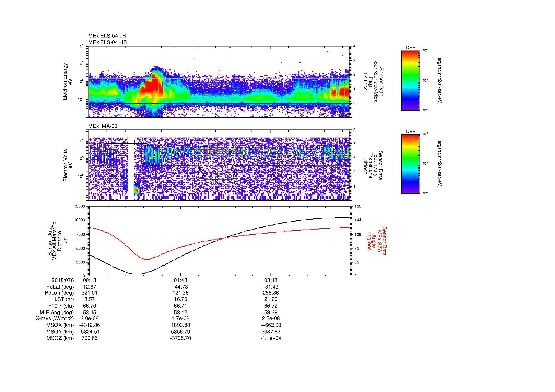Screen dimensions: 555x392
Task: Click the red hotspot in the IMA-00 spectrogram
Action: tap(137, 191)
